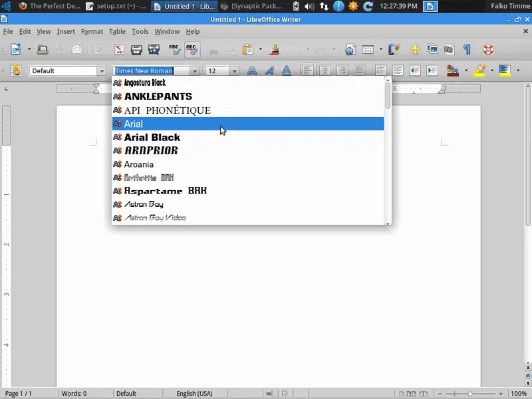Image resolution: width=532 pixels, height=399 pixels.
Task: Open the Help menu
Action: coord(193,31)
